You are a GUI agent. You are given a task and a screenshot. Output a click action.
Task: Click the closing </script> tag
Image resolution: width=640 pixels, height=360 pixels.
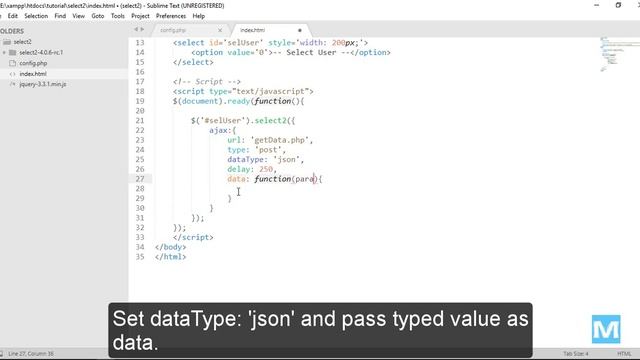193,237
